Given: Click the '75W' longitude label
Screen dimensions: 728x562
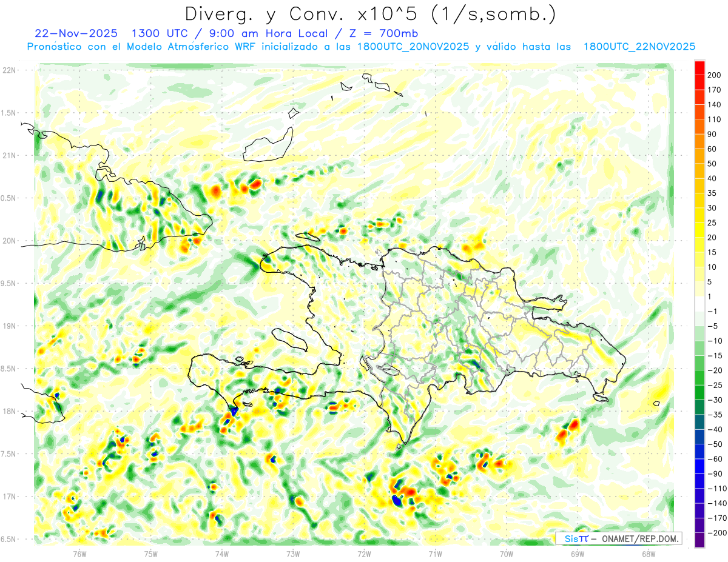Looking at the screenshot, I should tap(151, 554).
